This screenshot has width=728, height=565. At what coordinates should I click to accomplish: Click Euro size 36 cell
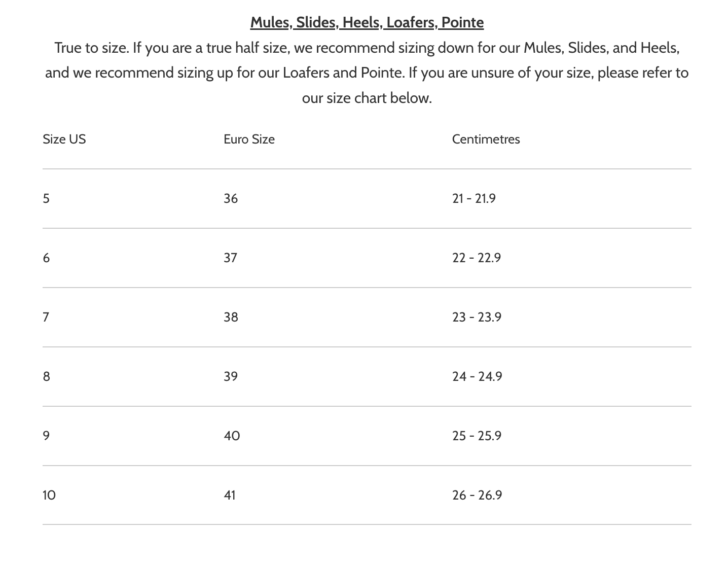231,198
